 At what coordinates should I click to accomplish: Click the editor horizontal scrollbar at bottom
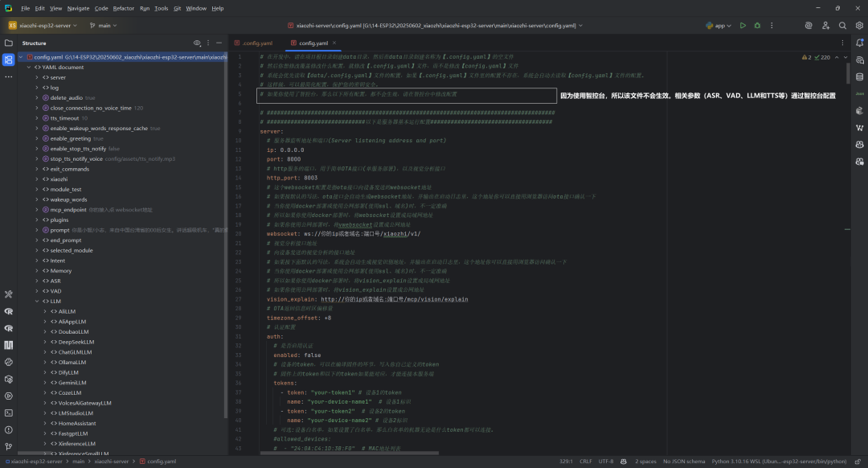coord(350,453)
